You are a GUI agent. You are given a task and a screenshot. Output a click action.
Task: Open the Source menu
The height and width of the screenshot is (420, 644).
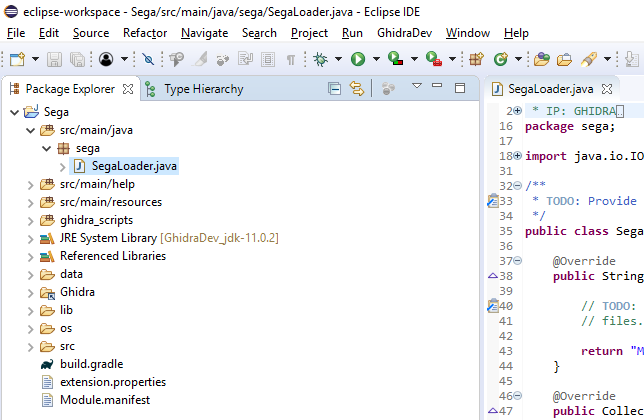click(x=91, y=33)
